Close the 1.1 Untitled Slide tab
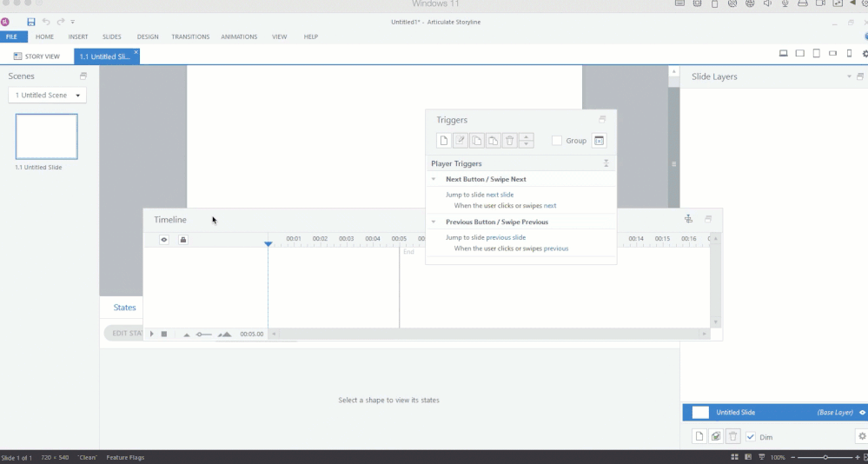The image size is (868, 464). 136,53
